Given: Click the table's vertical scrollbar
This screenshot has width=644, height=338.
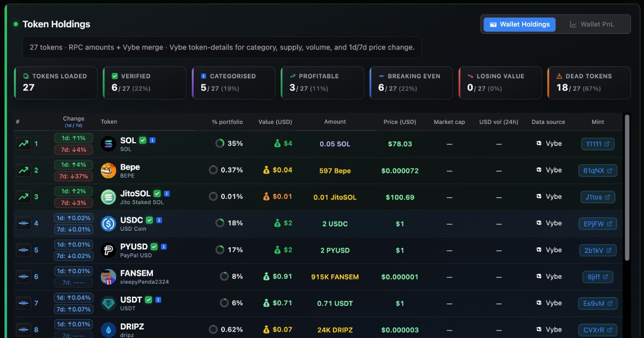Looking at the screenshot, I should pyautogui.click(x=626, y=188).
